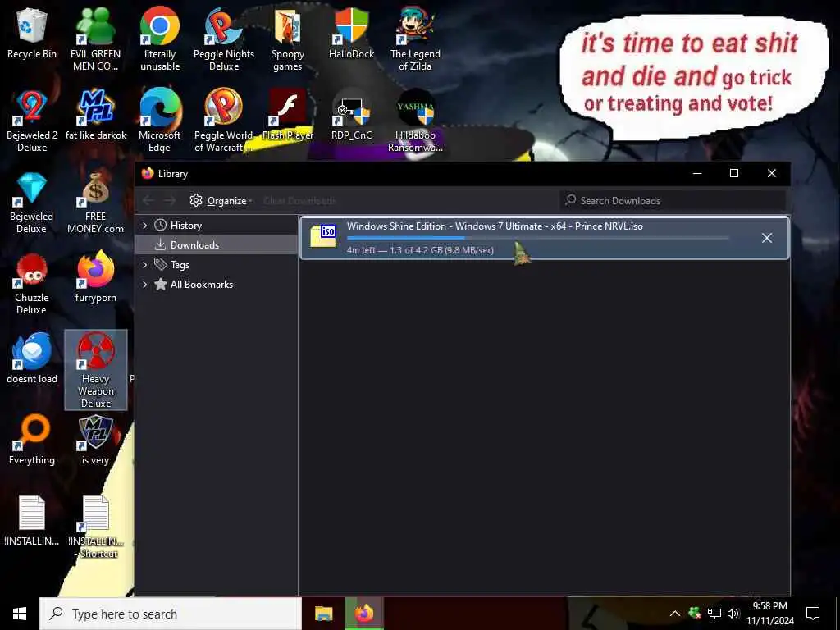The height and width of the screenshot is (630, 840).
Task: Open the clock showing 9:58 PM
Action: coord(769,614)
